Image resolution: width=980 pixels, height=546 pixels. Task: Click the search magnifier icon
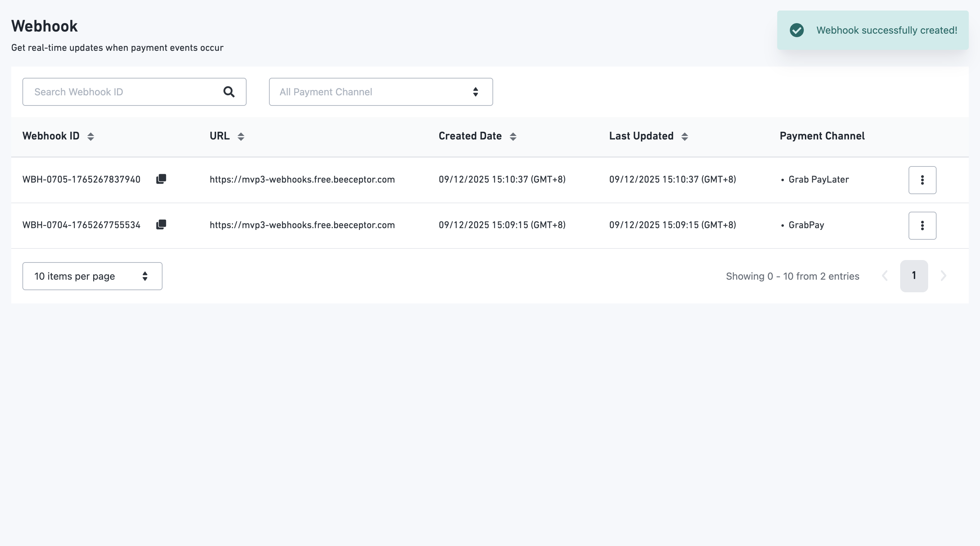[229, 92]
